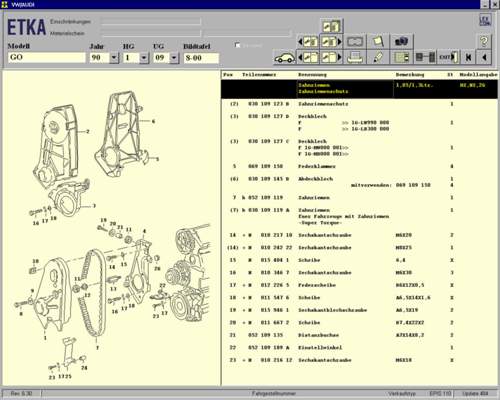
Task: Click the HG field showing 1
Action: (131, 58)
